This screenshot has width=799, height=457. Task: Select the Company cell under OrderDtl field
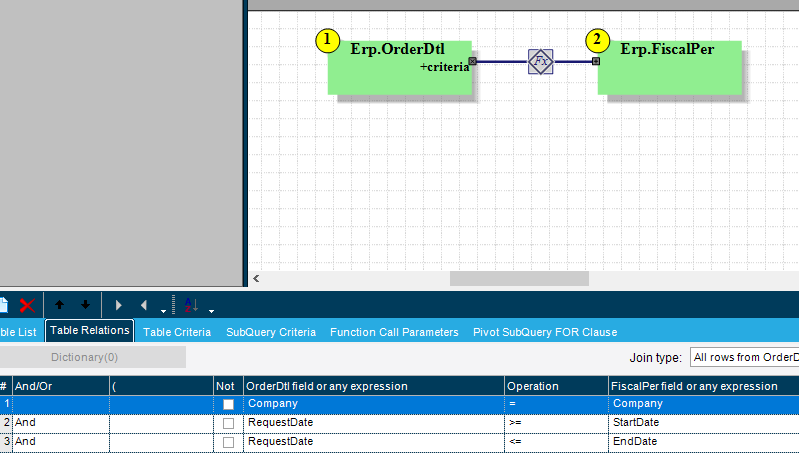click(x=374, y=404)
